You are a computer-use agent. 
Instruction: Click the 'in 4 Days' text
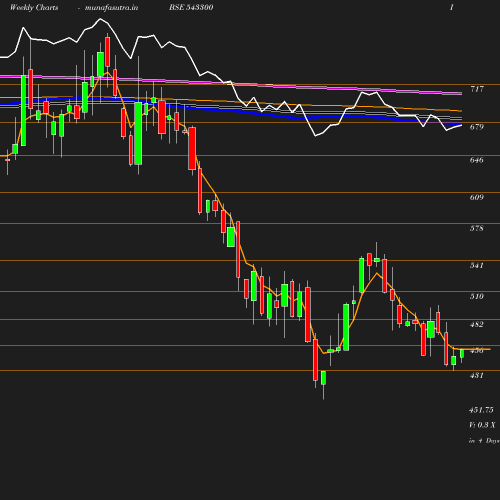[x=484, y=441]
